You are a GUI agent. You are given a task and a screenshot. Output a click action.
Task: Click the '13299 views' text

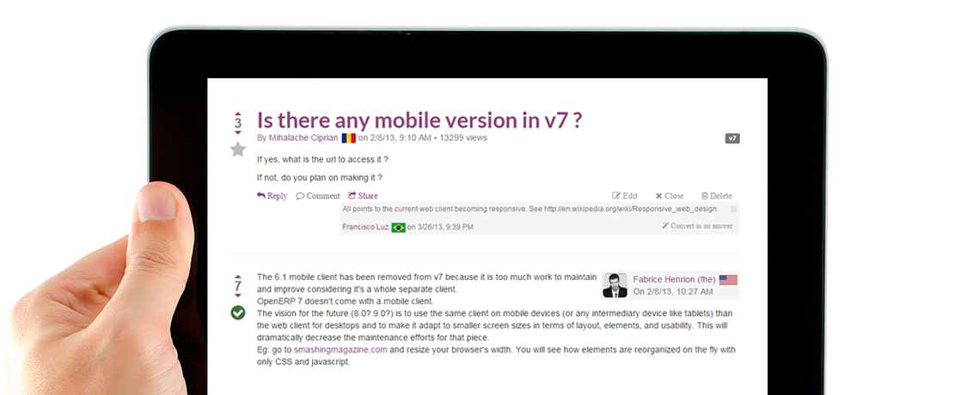[x=463, y=138]
